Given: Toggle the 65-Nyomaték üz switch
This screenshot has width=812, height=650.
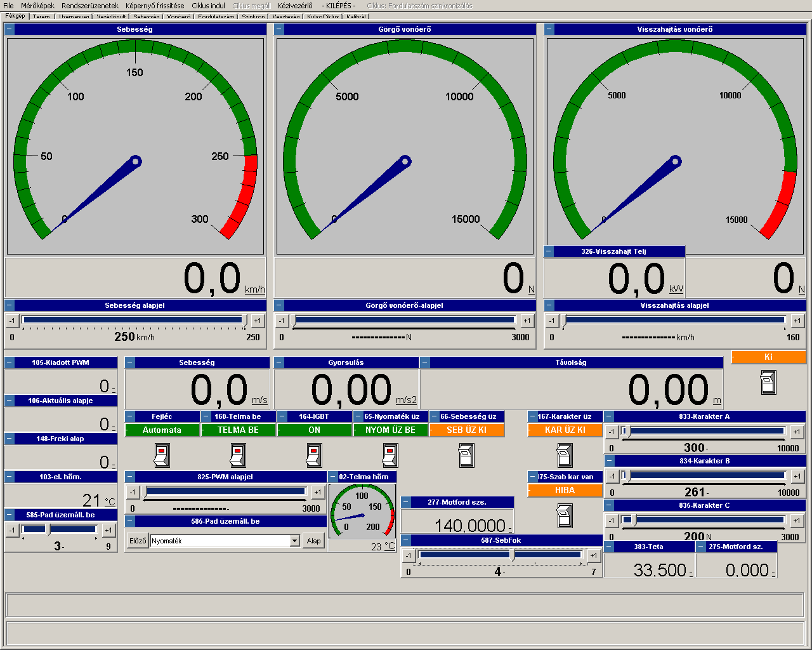Looking at the screenshot, I should point(390,455).
